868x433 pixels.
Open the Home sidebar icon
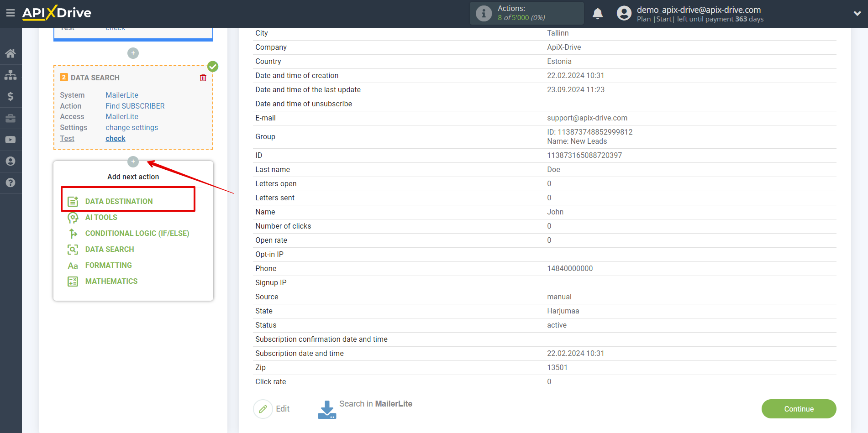tap(11, 53)
